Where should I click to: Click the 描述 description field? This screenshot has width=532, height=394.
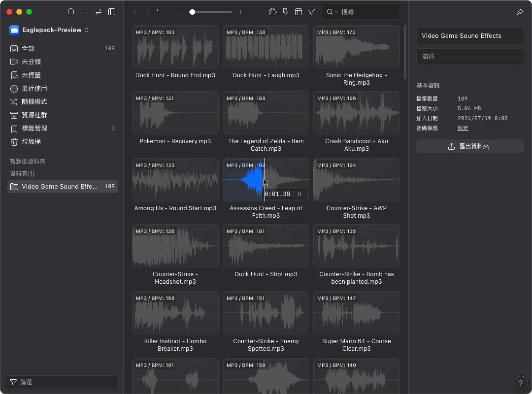pyautogui.click(x=470, y=56)
